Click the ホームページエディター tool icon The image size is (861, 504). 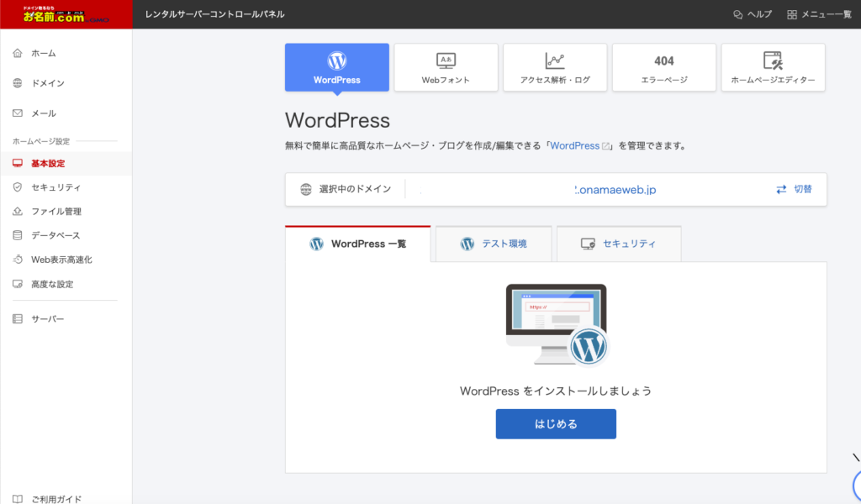[x=774, y=60]
